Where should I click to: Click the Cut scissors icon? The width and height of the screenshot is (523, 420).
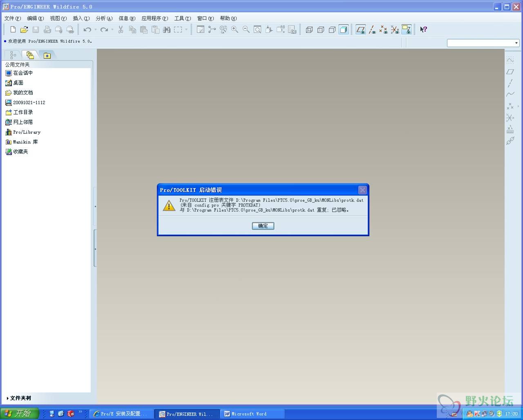tap(121, 29)
